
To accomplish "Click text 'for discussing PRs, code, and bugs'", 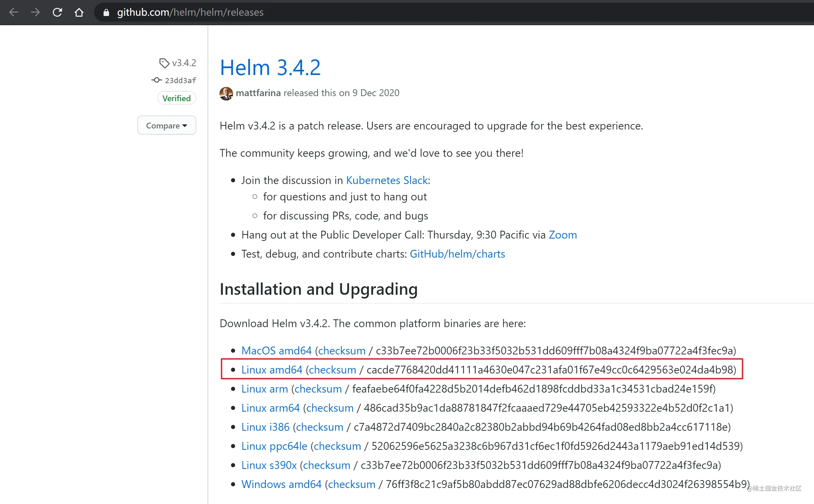I will [345, 216].
